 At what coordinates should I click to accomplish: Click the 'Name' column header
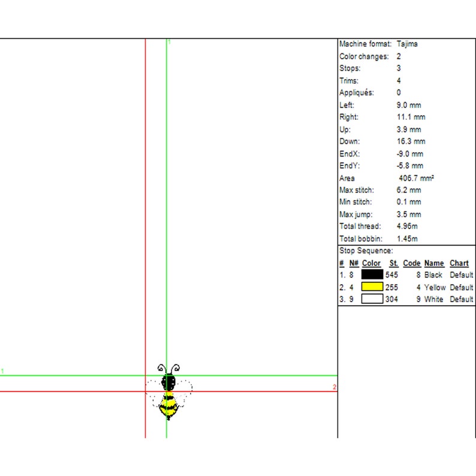tap(434, 263)
